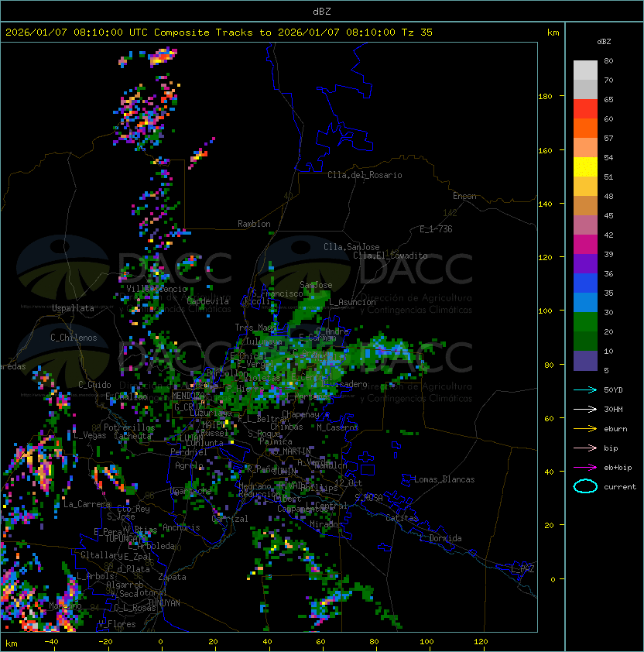Click the Clla.del_Rosario map label
The height and width of the screenshot is (652, 644).
point(365,175)
